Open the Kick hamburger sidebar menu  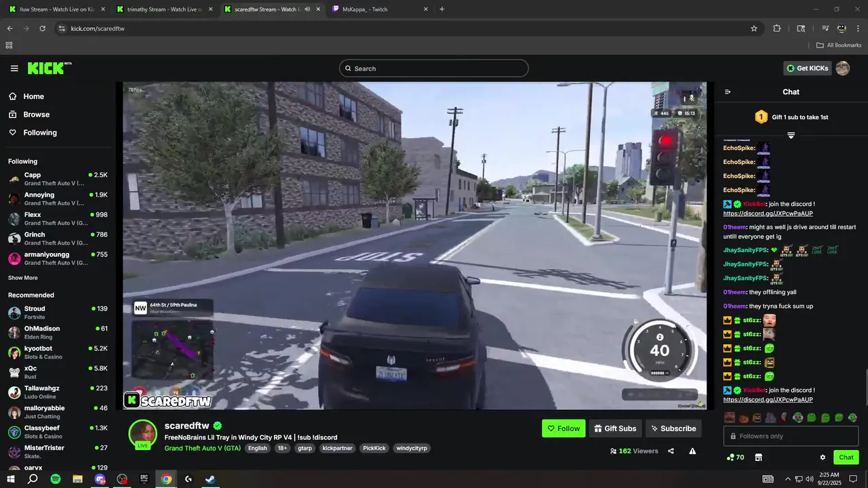tap(14, 68)
